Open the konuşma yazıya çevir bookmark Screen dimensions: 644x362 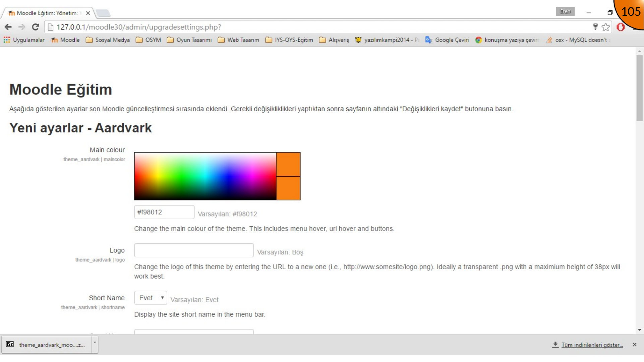507,40
